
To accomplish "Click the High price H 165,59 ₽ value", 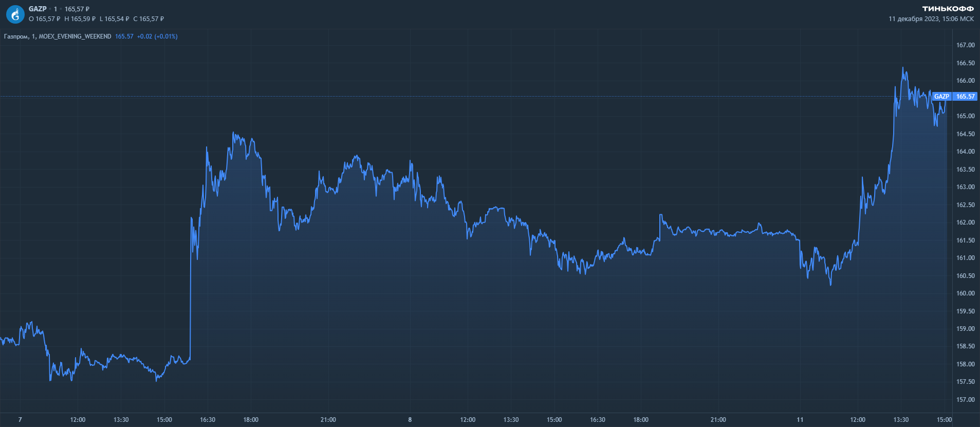I will pyautogui.click(x=80, y=19).
